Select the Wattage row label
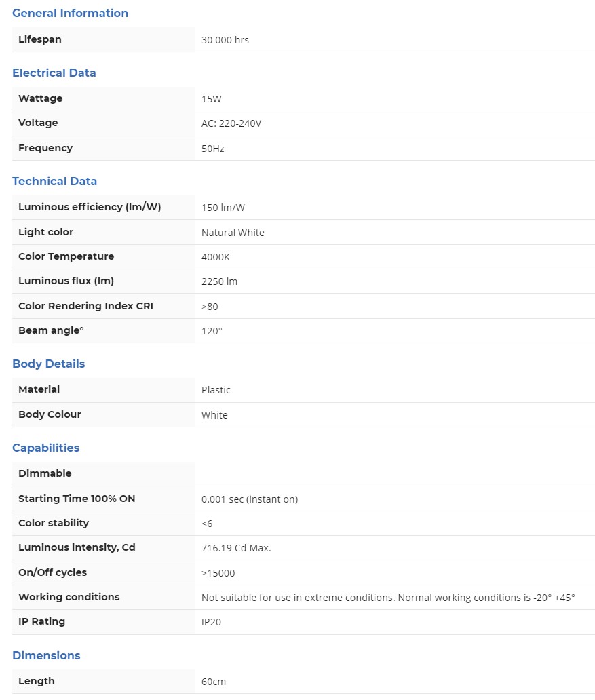Screen dimensions: 595x700 coord(40,98)
